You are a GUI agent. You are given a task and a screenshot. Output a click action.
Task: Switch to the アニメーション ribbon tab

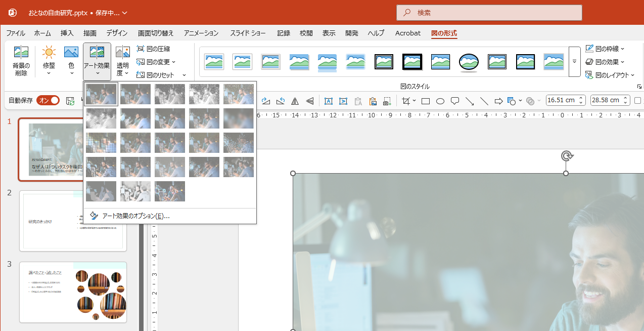(x=200, y=33)
